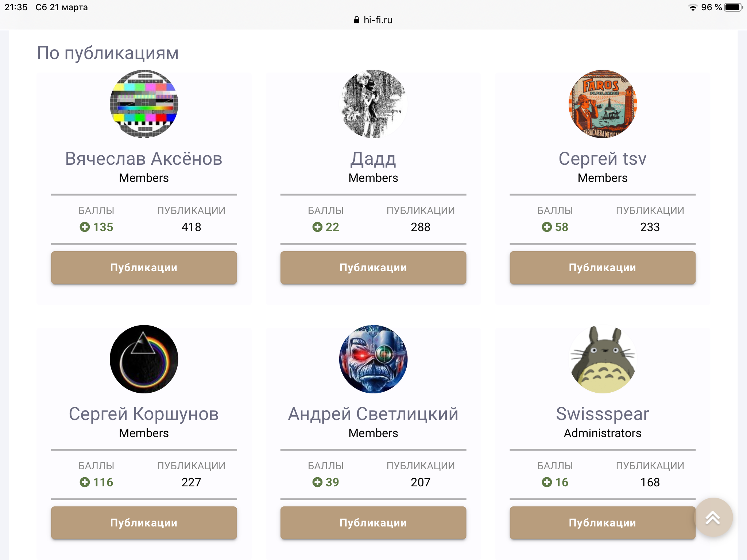Open the Андрей Светлицкий profile name link
The height and width of the screenshot is (560, 747).
373,414
